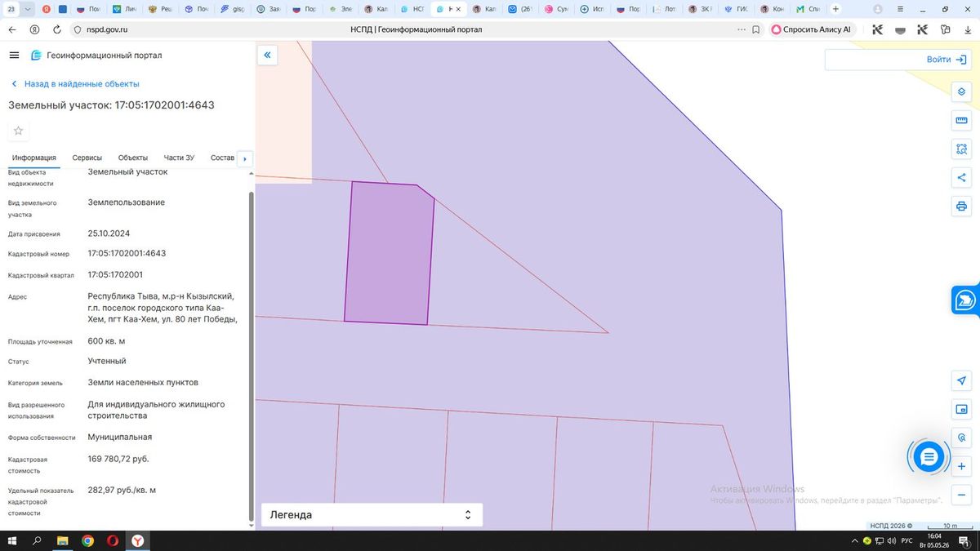Click the date value 25.10.2024
This screenshot has width=980, height=551.
pyautogui.click(x=109, y=233)
